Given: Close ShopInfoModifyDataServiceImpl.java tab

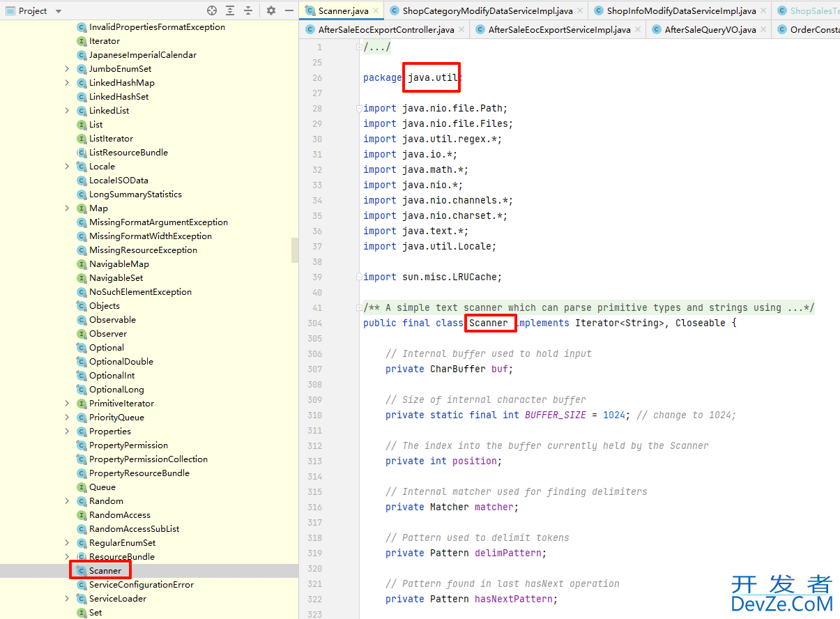Looking at the screenshot, I should pos(763,10).
